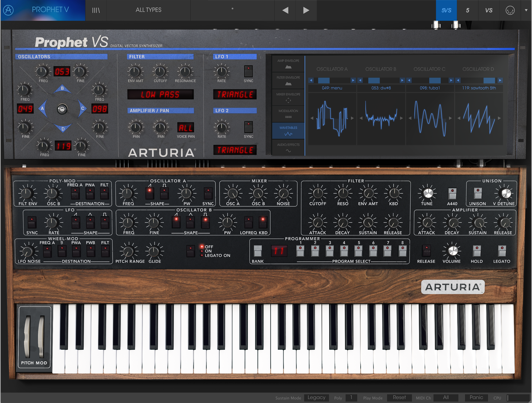Toggle the A440 reference tone switch
Image resolution: width=532 pixels, height=403 pixels.
point(452,193)
